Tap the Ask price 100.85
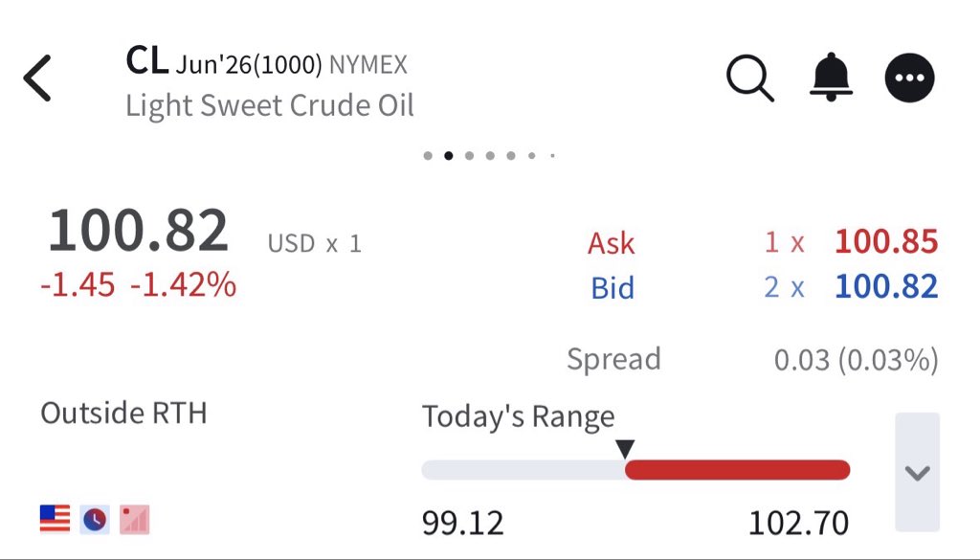 coord(886,242)
